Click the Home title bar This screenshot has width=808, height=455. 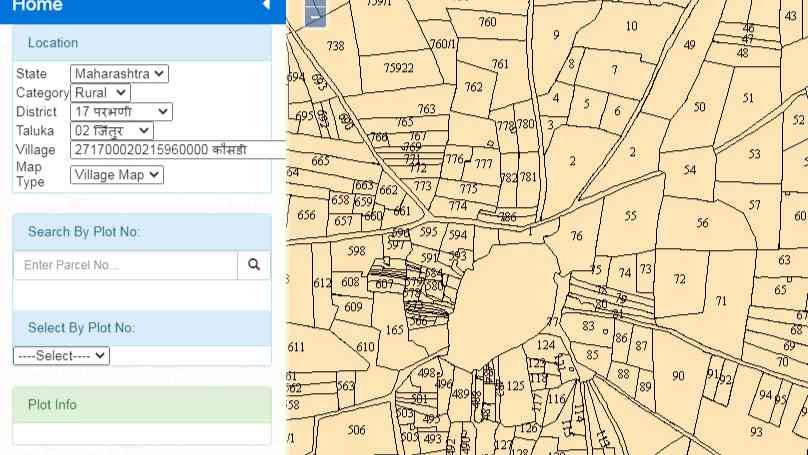point(143,9)
